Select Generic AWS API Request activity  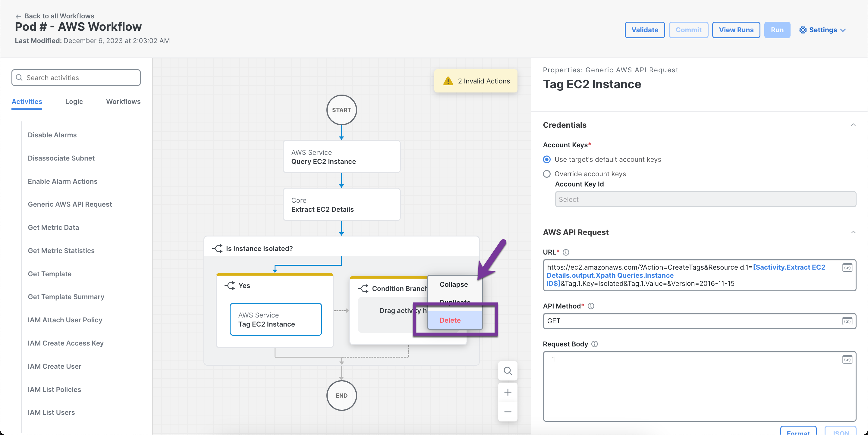pos(70,204)
